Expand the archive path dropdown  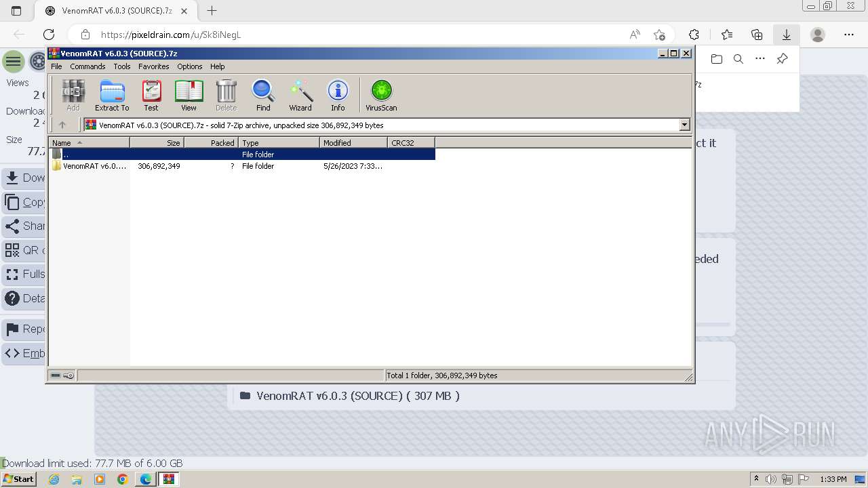[684, 125]
